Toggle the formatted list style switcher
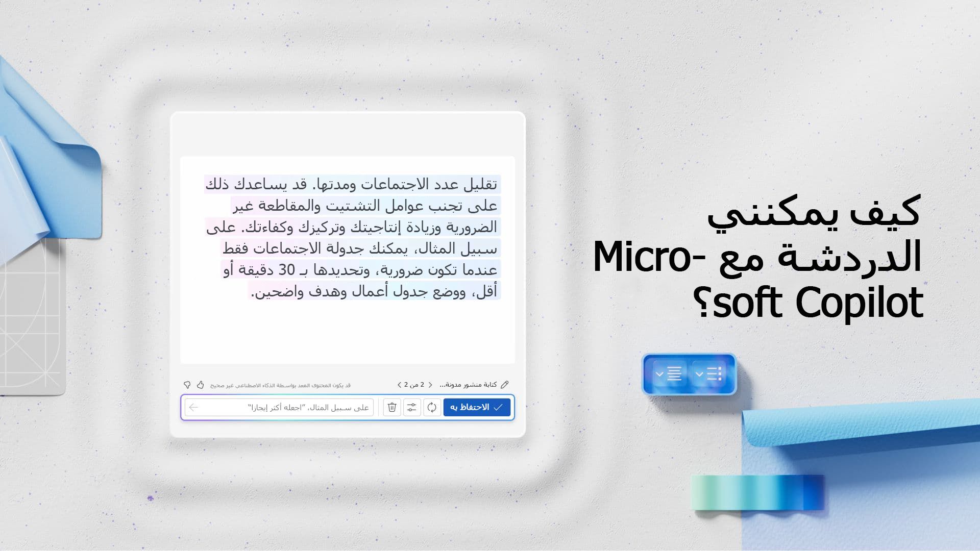980x551 pixels. [x=707, y=374]
